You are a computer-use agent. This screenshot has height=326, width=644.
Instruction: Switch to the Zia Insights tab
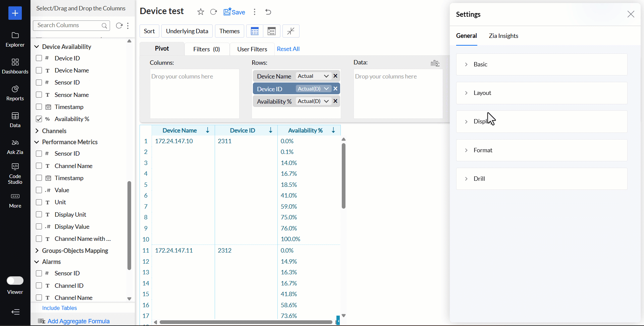503,36
